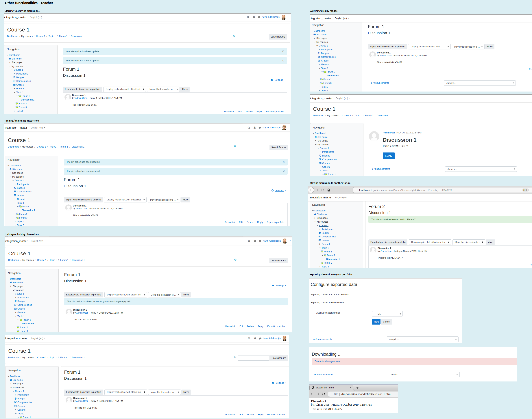Click the blue Reply button
Screen dimensions: 532x419
(x=389, y=156)
